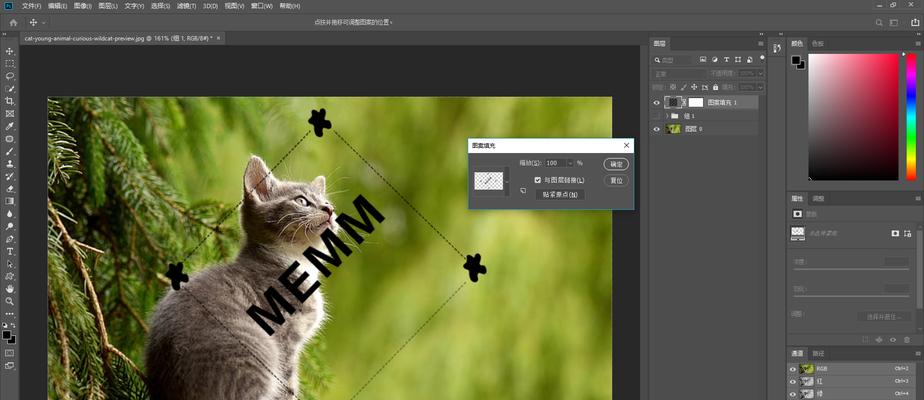This screenshot has height=400, width=924.
Task: Click lock-all layer padlock icon
Action: click(x=715, y=87)
